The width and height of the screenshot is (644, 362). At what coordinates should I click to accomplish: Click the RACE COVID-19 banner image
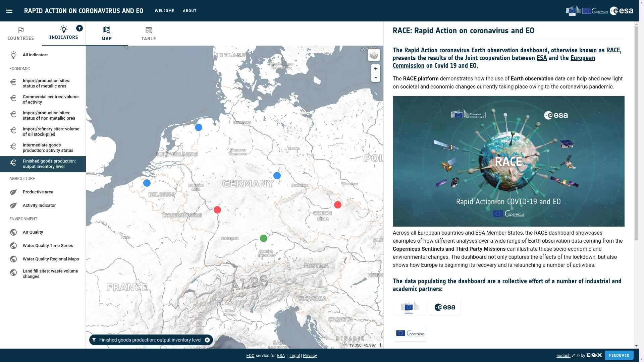[508, 161]
